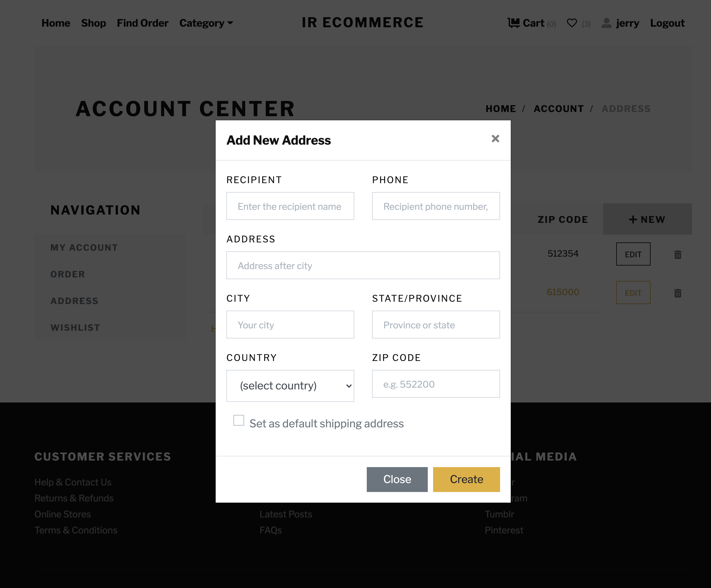Viewport: 711px width, 588px height.
Task: Click the user profile icon beside jerry
Action: pyautogui.click(x=606, y=23)
